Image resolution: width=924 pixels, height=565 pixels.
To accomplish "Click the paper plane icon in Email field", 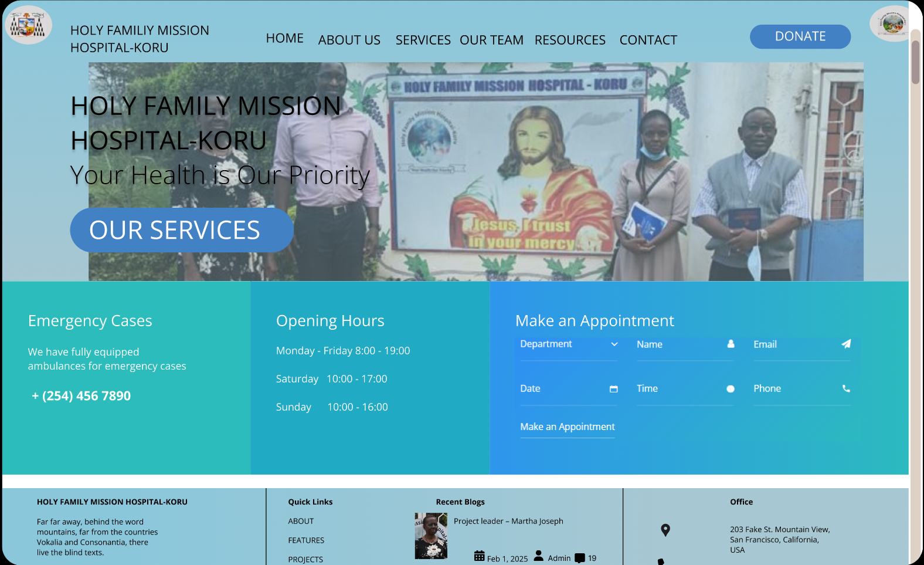I will pos(845,344).
